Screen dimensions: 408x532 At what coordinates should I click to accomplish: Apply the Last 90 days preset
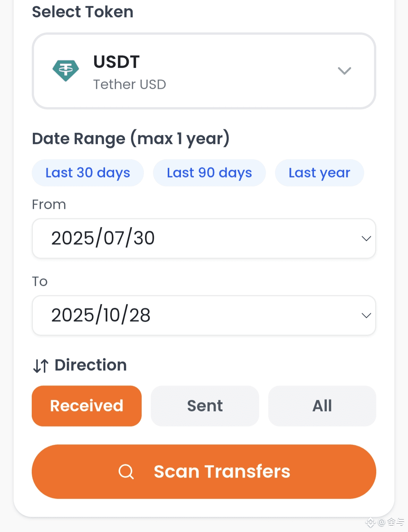pyautogui.click(x=209, y=173)
